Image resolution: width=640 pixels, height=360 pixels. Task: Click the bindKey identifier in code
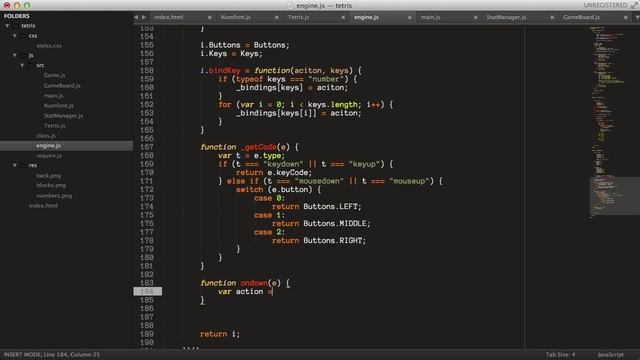[224, 71]
